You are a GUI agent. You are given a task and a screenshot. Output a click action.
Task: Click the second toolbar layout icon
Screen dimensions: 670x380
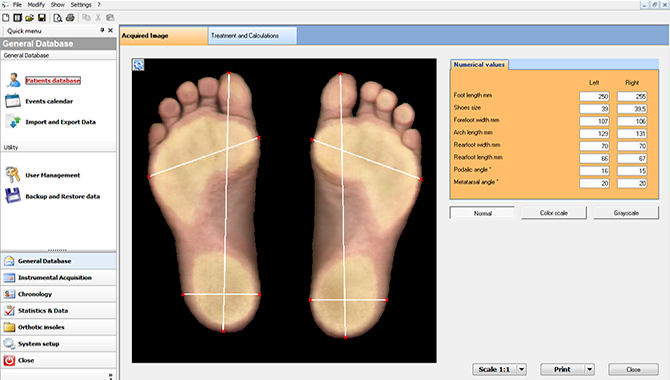18,18
